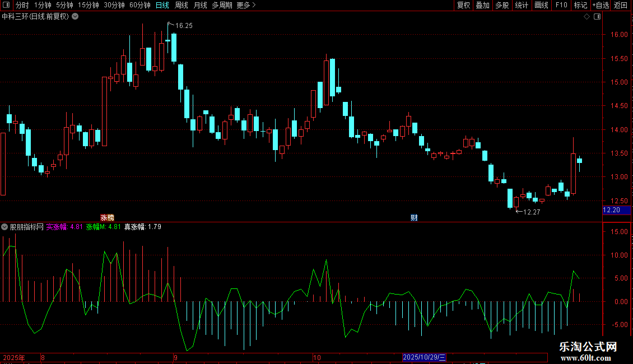This screenshot has width=633, height=364.
Task: Click the 16.25 high price annotation
Action: pyautogui.click(x=184, y=26)
